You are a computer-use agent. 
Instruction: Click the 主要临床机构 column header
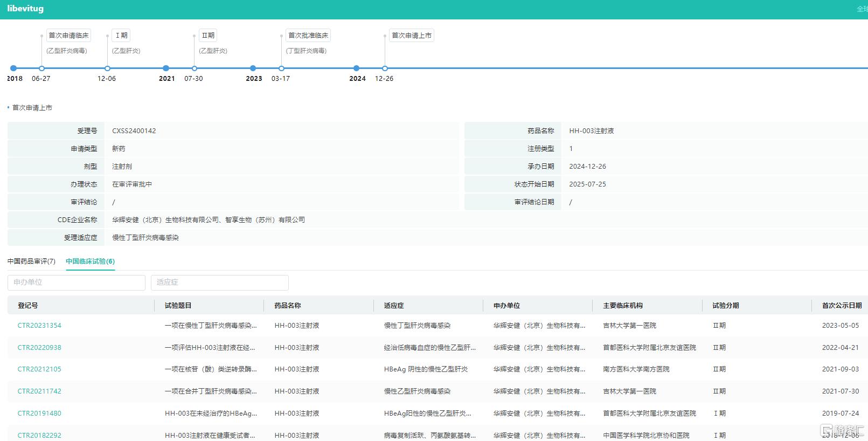point(623,306)
